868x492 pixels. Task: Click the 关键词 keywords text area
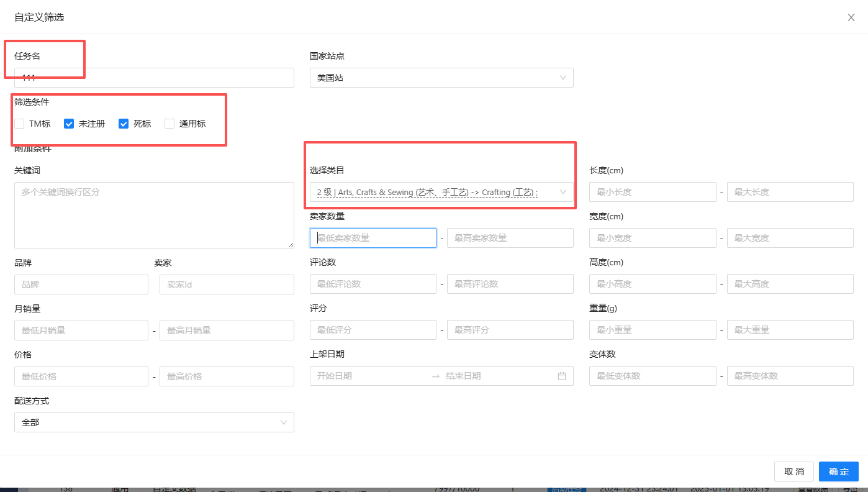click(x=154, y=215)
